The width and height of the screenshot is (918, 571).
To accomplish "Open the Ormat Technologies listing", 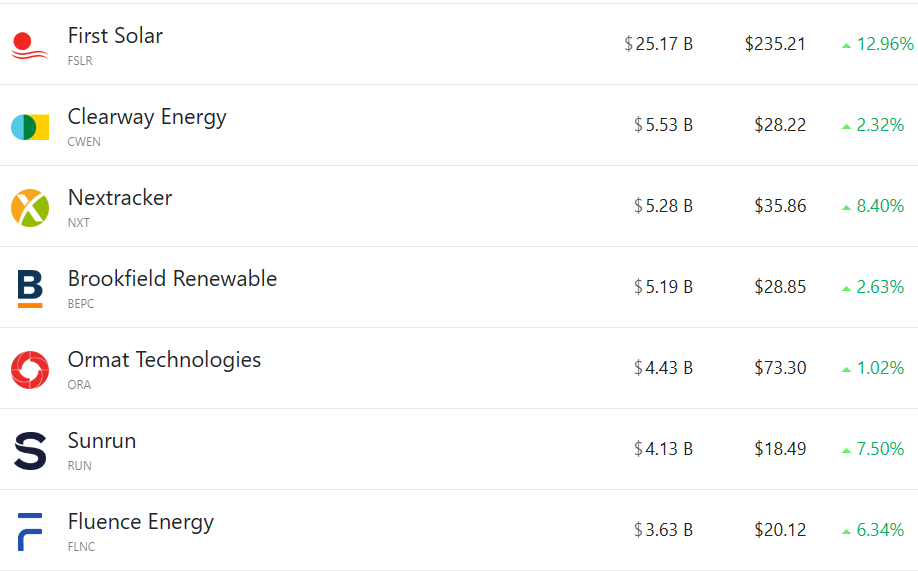I will click(164, 360).
